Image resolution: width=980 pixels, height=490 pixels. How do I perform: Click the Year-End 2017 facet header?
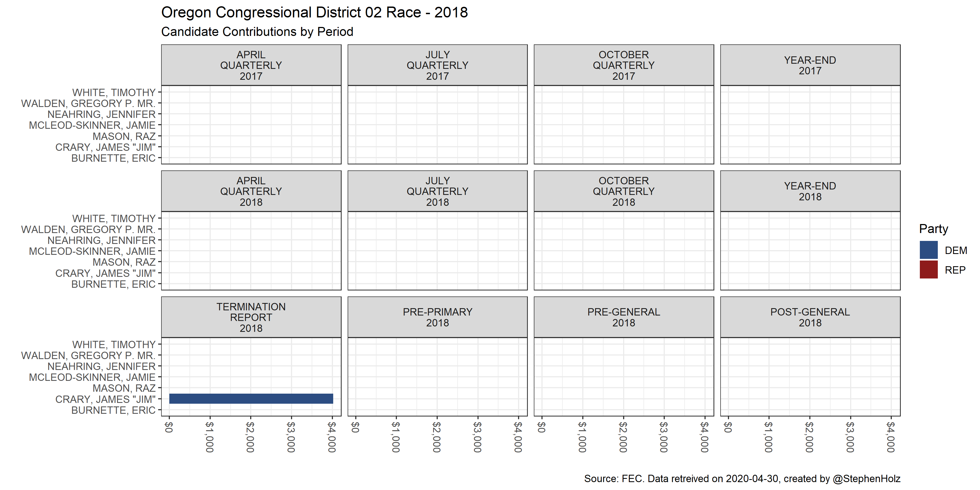810,65
